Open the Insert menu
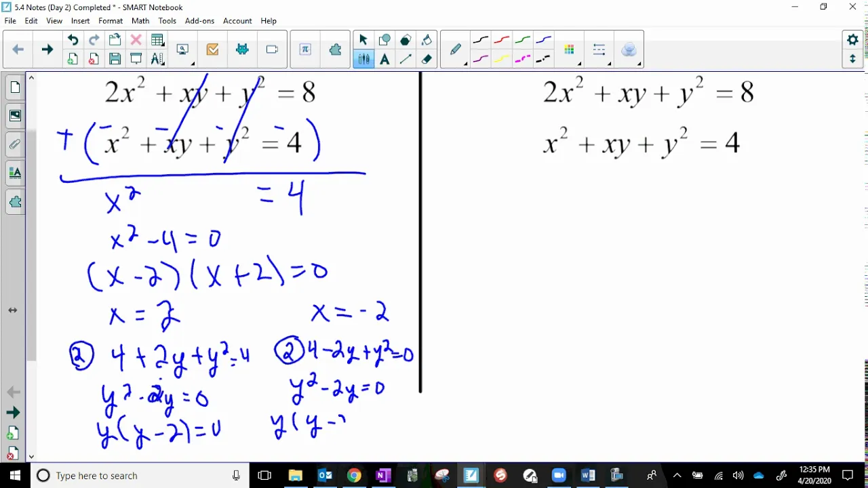Viewport: 868px width, 488px height. tap(80, 21)
